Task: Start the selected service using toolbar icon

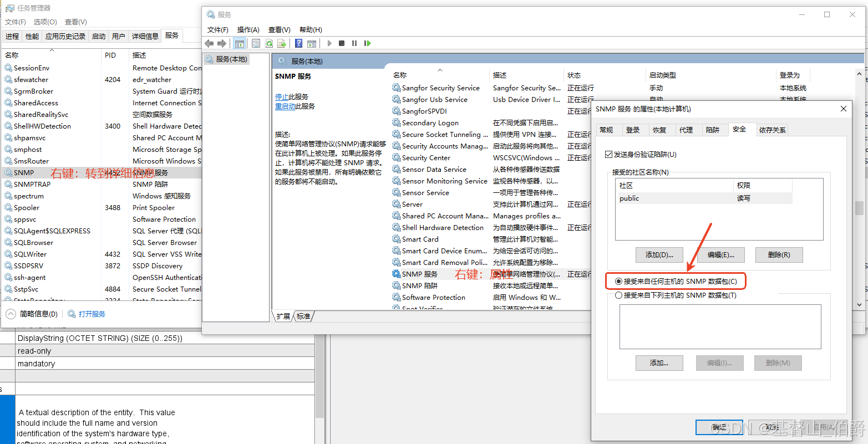Action: [x=329, y=43]
